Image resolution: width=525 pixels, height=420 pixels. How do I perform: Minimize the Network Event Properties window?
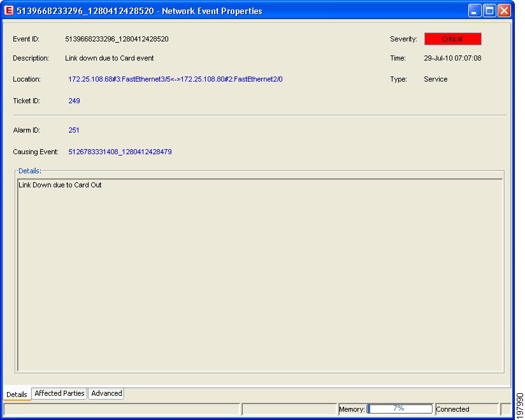474,11
